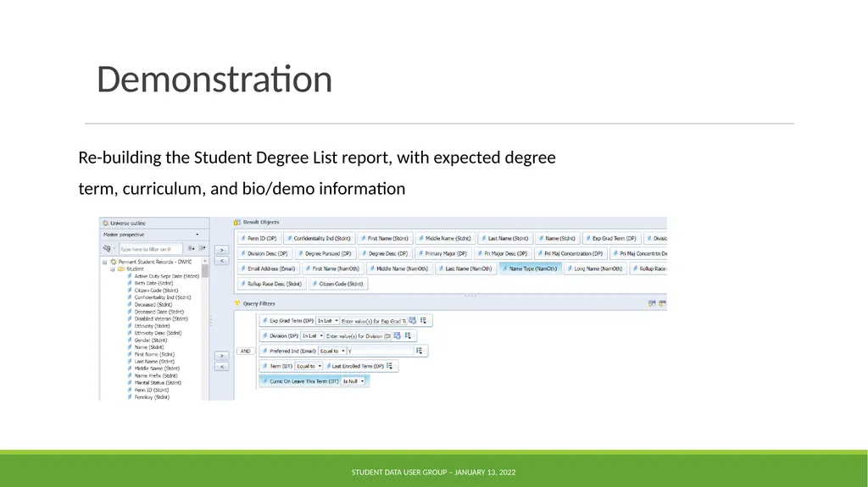Select Pennkey (Stdnt) in the tree
Viewport: 868px width, 487px height.
click(x=152, y=396)
